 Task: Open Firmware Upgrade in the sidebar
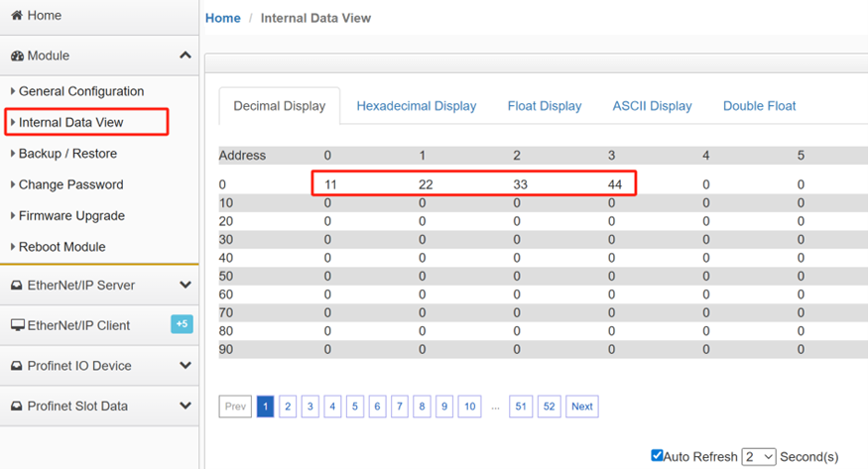pos(71,216)
